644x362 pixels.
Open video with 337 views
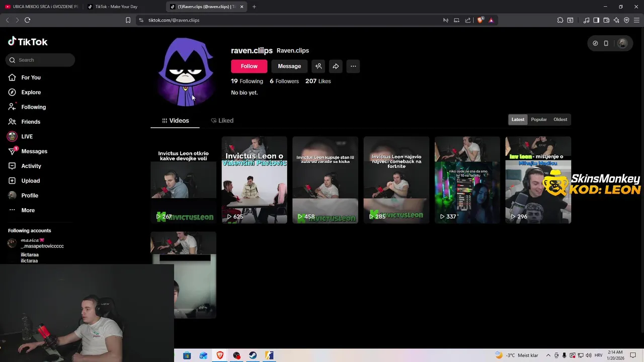click(x=467, y=180)
